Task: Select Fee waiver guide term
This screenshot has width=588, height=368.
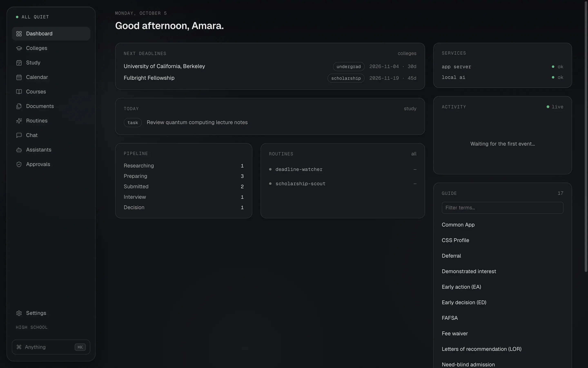Action: pyautogui.click(x=455, y=334)
